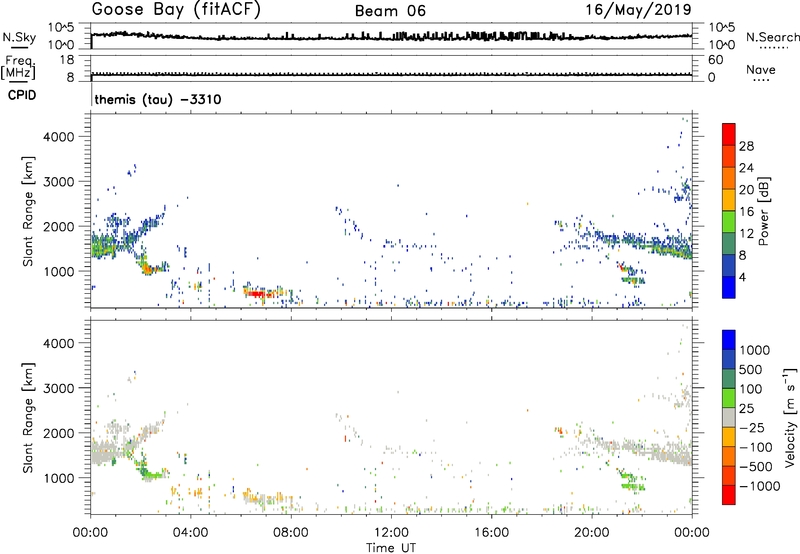Screen dimensions: 800x554
Task: Click the Slant Range [km] label of power panel
Action: 28,211
